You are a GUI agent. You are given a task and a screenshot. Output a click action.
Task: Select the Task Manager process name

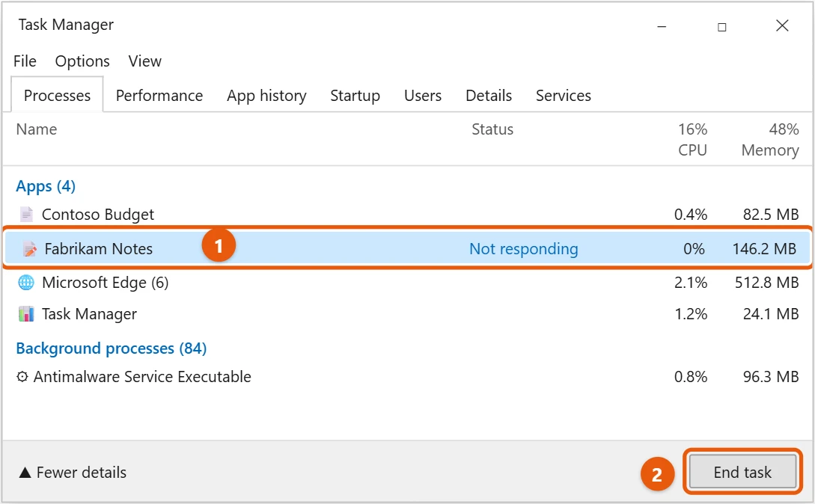89,314
